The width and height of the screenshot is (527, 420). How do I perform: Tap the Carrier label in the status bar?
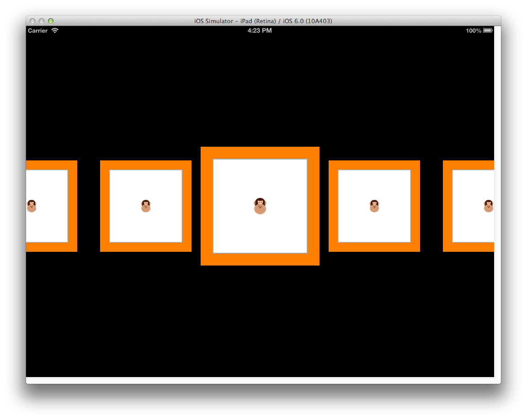[38, 31]
